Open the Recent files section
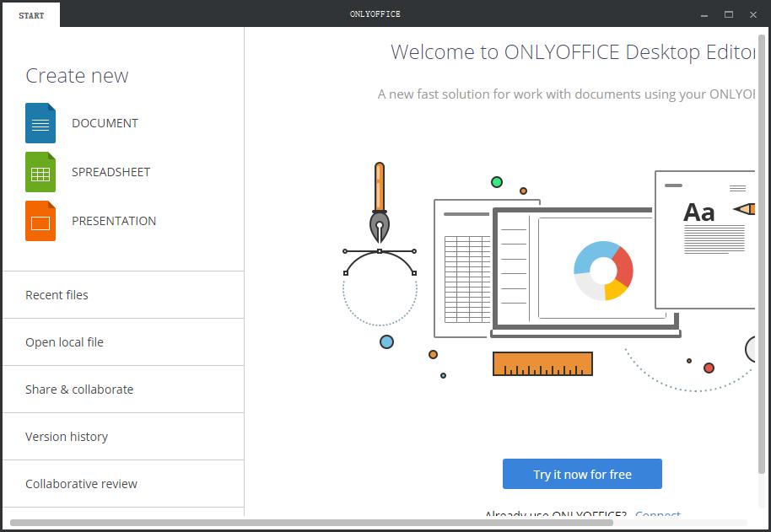This screenshot has width=771, height=532. click(x=57, y=295)
